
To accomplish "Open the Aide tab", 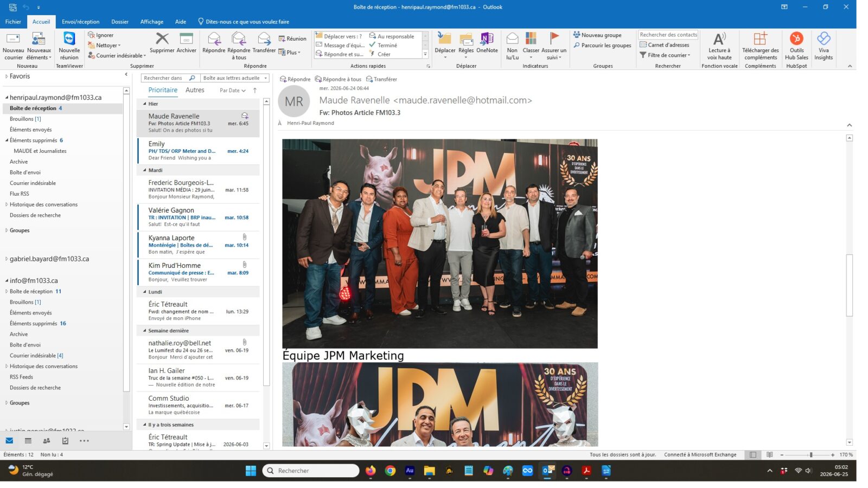I will [181, 22].
